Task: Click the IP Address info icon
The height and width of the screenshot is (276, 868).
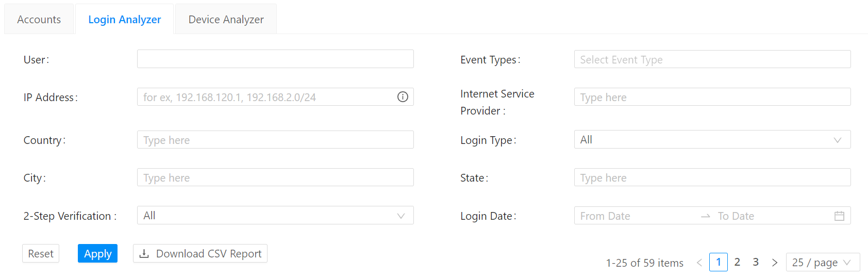Action: [x=403, y=97]
